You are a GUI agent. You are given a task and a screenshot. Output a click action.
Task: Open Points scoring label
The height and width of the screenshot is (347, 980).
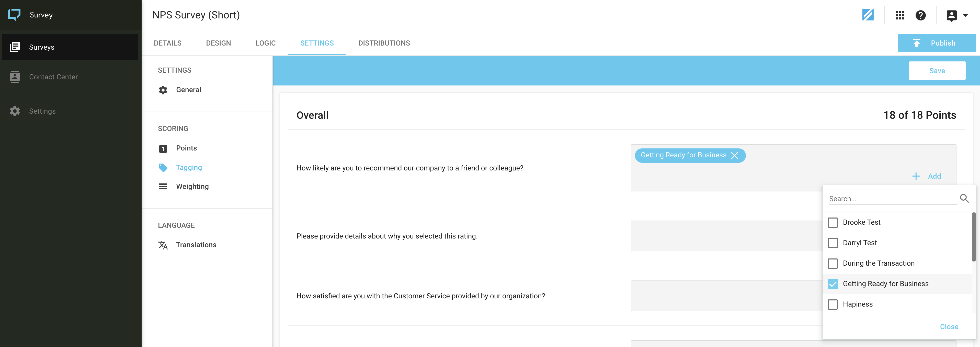pyautogui.click(x=186, y=148)
